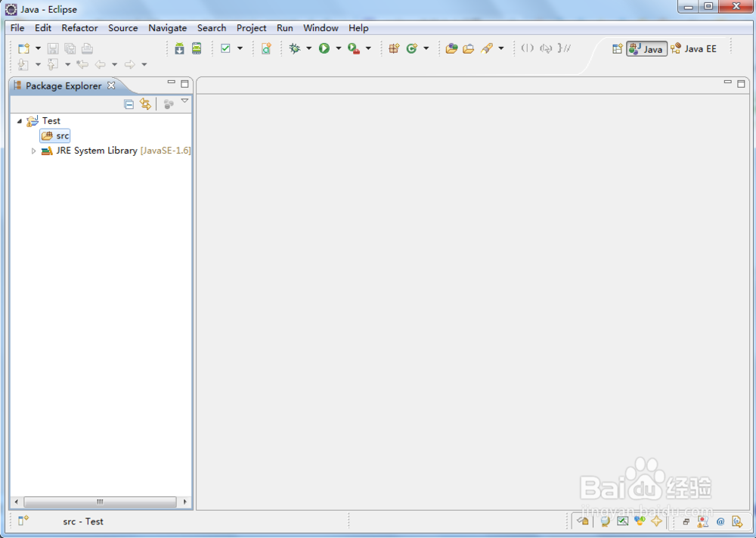Open the Source menu
Screen dimensions: 756x538
pyautogui.click(x=123, y=28)
